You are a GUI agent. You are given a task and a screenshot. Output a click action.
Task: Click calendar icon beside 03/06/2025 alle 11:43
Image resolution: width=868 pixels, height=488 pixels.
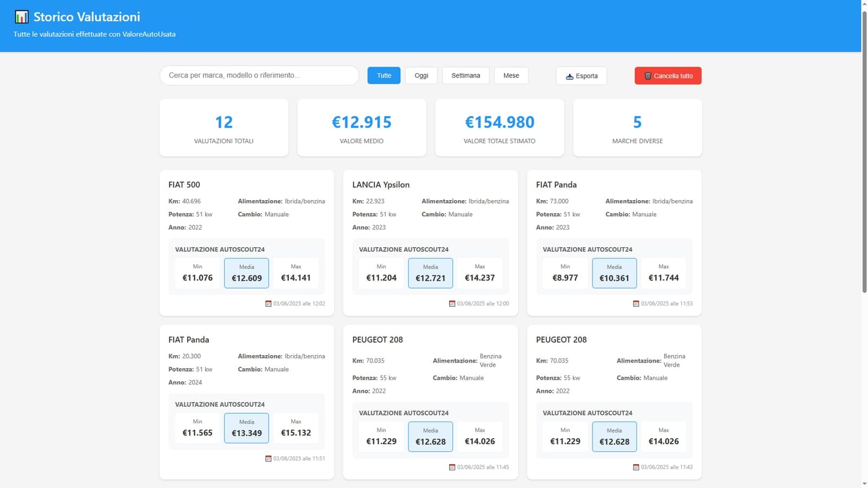[636, 467]
